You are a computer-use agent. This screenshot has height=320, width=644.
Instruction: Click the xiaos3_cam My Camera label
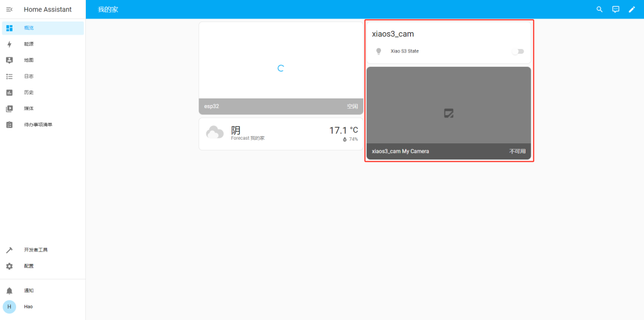(401, 152)
